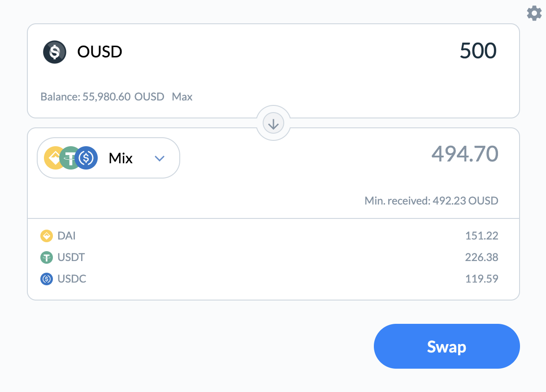
Task: Select the DAI icon in the breakdown list
Action: pos(46,235)
